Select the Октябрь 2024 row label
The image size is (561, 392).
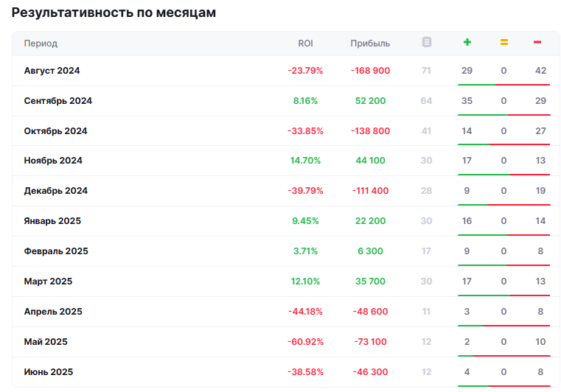tap(55, 131)
